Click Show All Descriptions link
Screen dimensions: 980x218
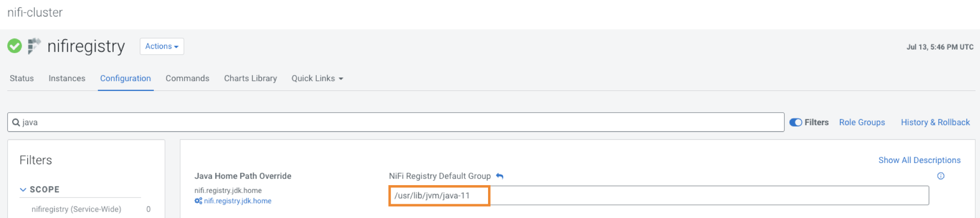coord(919,160)
